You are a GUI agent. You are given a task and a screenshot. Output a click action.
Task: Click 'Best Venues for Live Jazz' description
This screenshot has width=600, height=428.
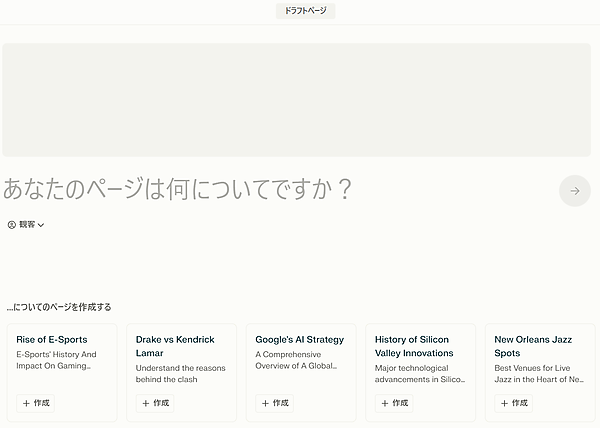pos(538,373)
